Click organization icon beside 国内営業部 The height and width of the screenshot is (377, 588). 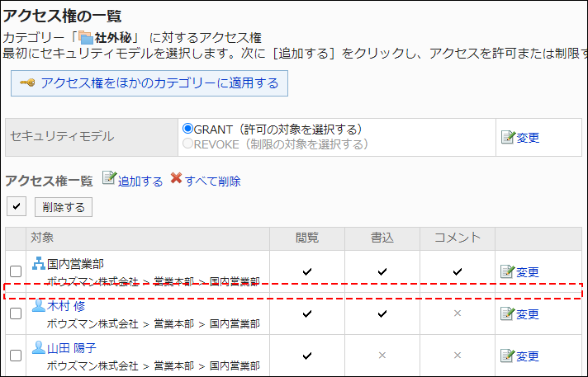click(x=39, y=263)
